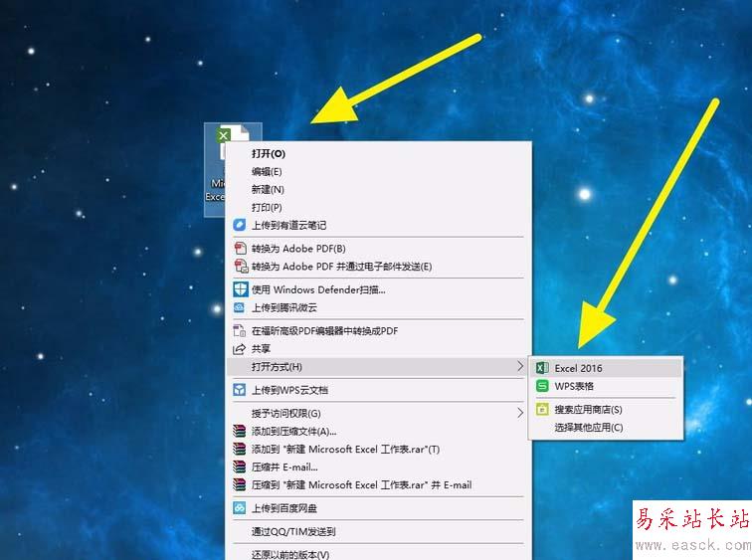Screen dimensions: 752x560
Task: Open the 打开方式(H) menu entry
Action: [x=378, y=367]
